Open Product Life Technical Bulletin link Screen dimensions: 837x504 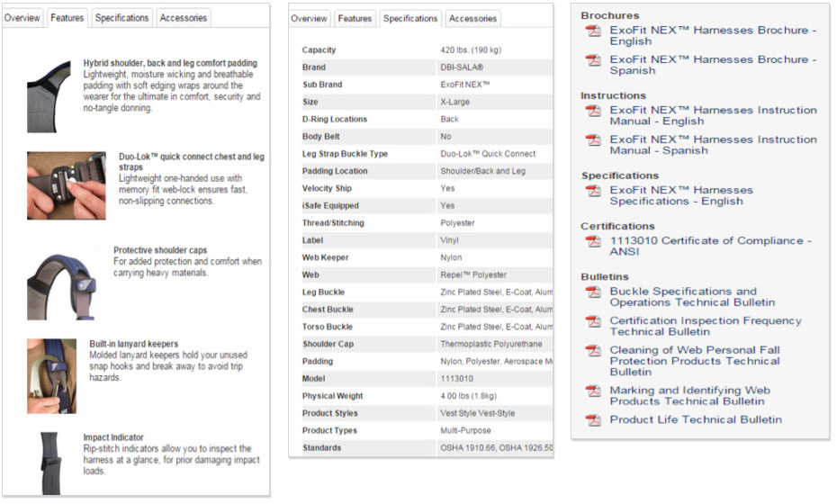696,419
